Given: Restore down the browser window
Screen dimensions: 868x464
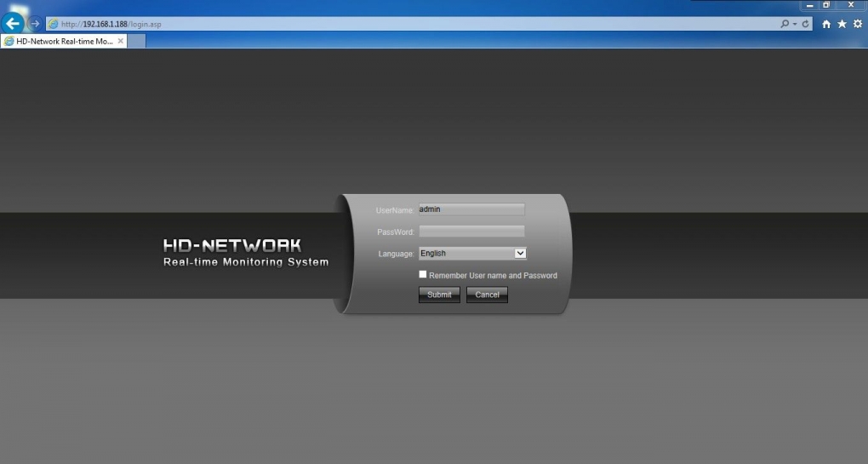Looking at the screenshot, I should (825, 5).
